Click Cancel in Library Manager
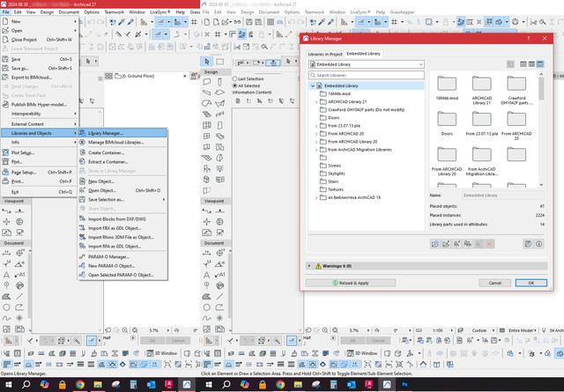This screenshot has width=564, height=392. pos(495,283)
